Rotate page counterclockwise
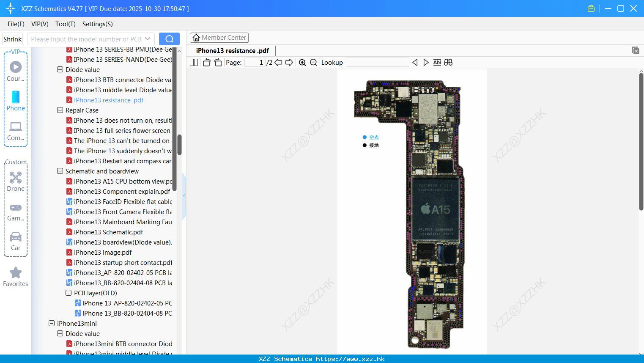The image size is (644, 363). pos(206,62)
